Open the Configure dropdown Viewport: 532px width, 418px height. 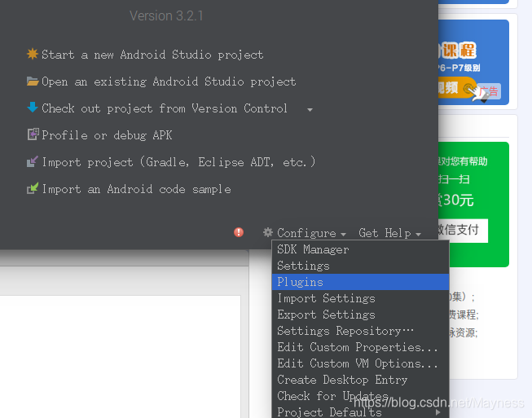pos(311,233)
